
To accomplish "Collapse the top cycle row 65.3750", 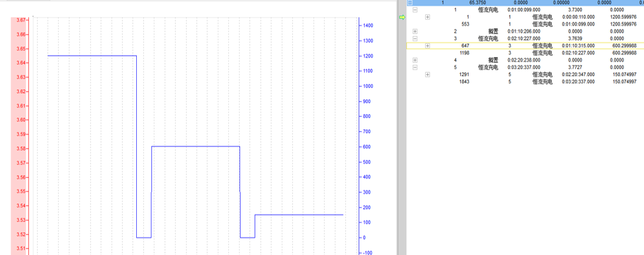I will [x=410, y=3].
